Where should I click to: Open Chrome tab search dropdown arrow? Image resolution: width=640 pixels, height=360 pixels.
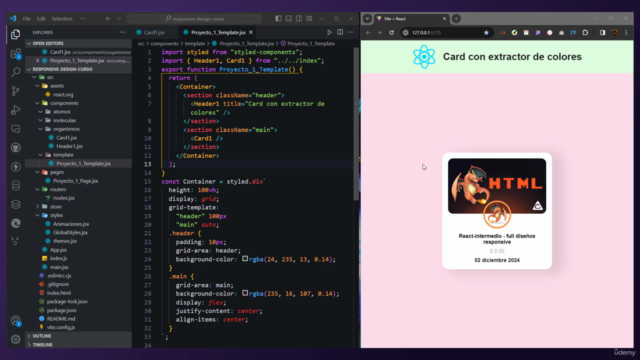pos(367,18)
